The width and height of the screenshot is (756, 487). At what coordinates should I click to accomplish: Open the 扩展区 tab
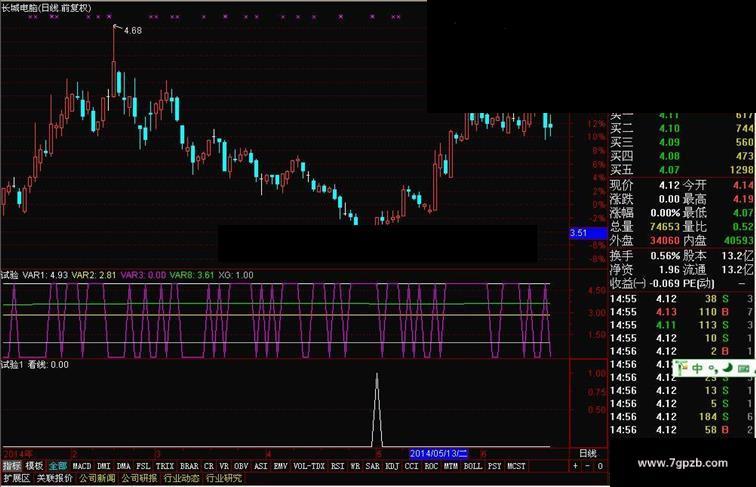point(16,478)
